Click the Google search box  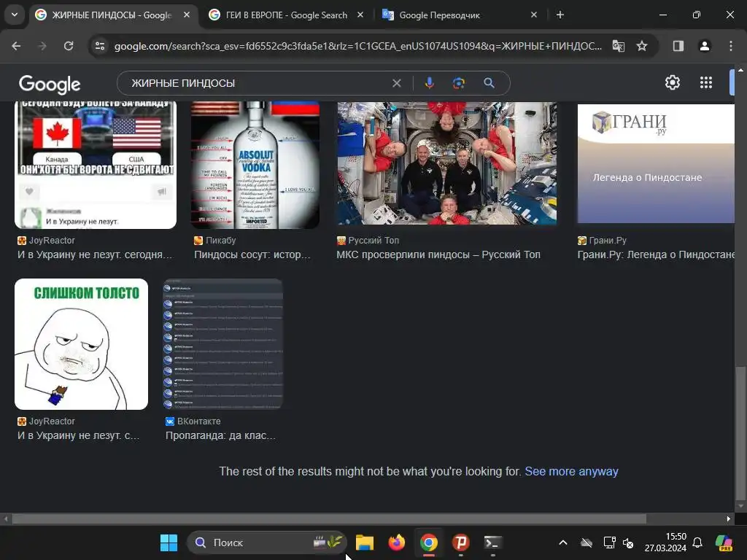[260, 83]
